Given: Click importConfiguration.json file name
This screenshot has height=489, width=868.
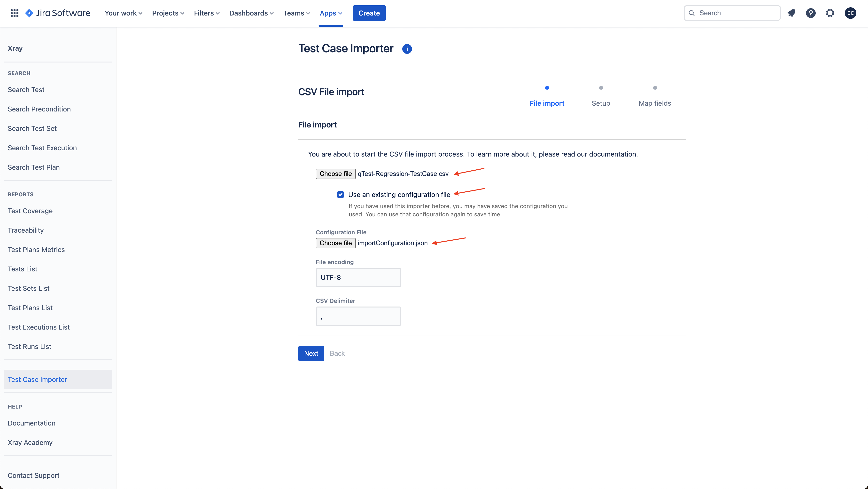Looking at the screenshot, I should tap(393, 243).
